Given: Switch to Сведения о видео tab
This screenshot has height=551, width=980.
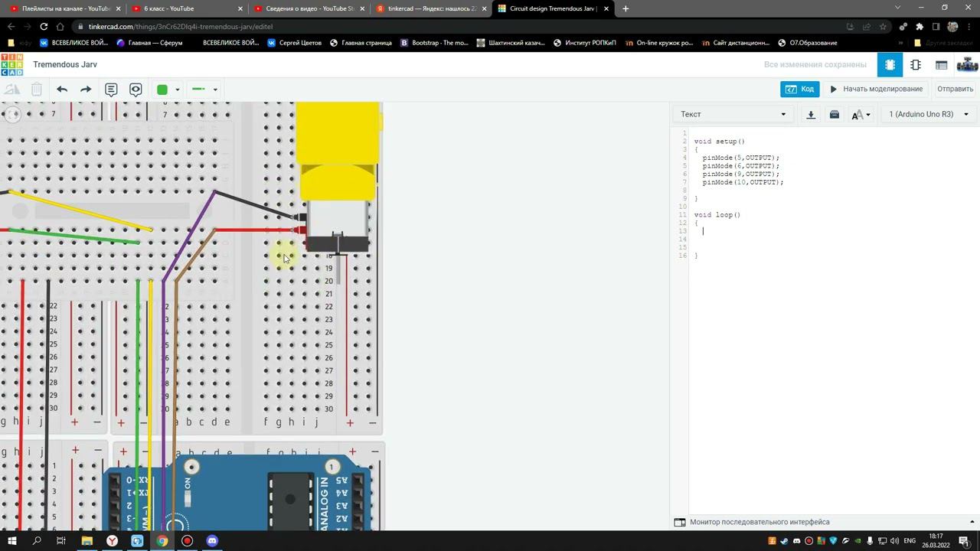Looking at the screenshot, I should pyautogui.click(x=309, y=8).
